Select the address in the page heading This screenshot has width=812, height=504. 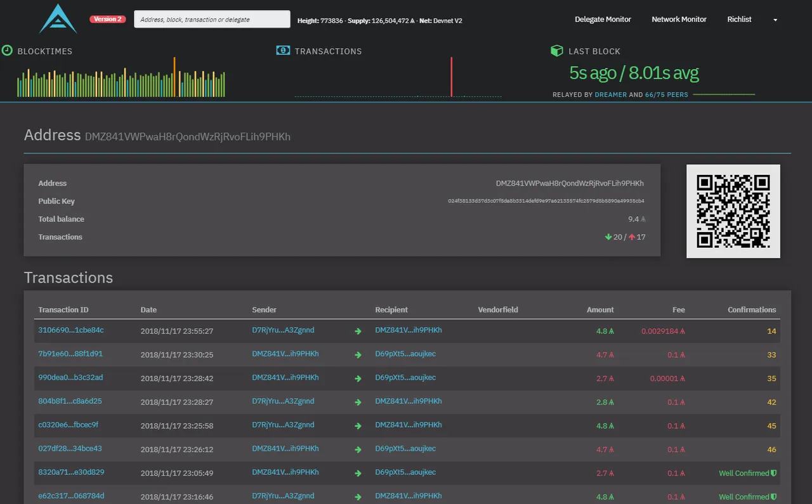click(x=188, y=136)
